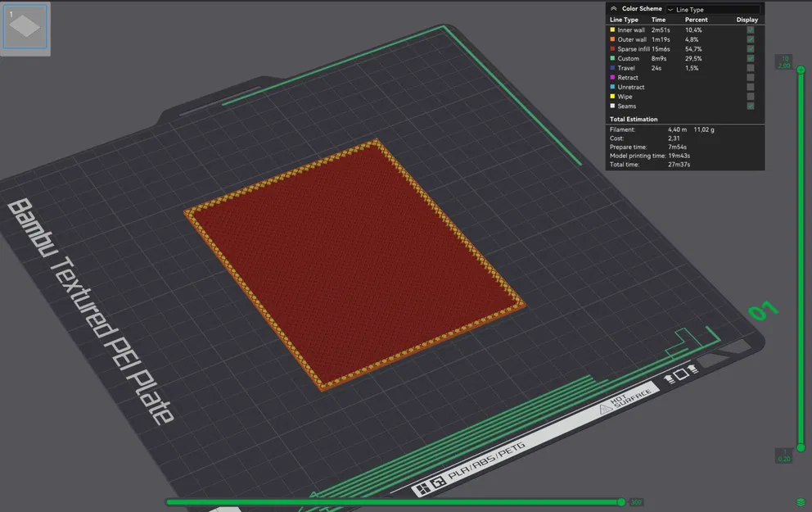Click the Inner wall yellow color swatch
This screenshot has height=512, width=812.
(x=613, y=29)
